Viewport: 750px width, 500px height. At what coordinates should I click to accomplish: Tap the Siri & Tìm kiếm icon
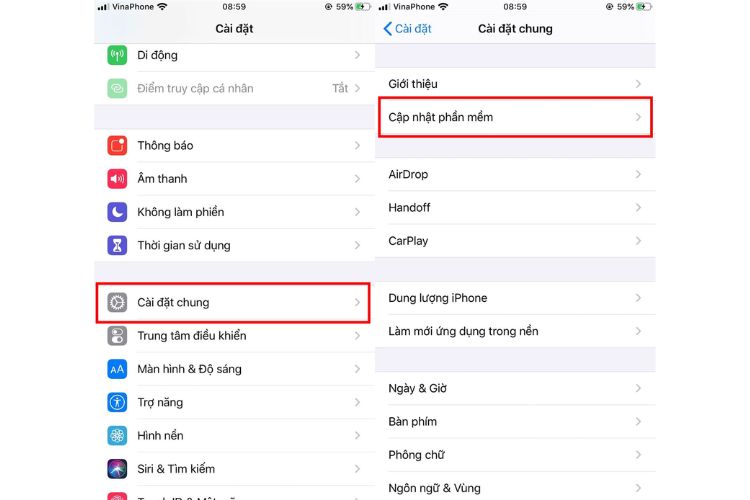117,469
